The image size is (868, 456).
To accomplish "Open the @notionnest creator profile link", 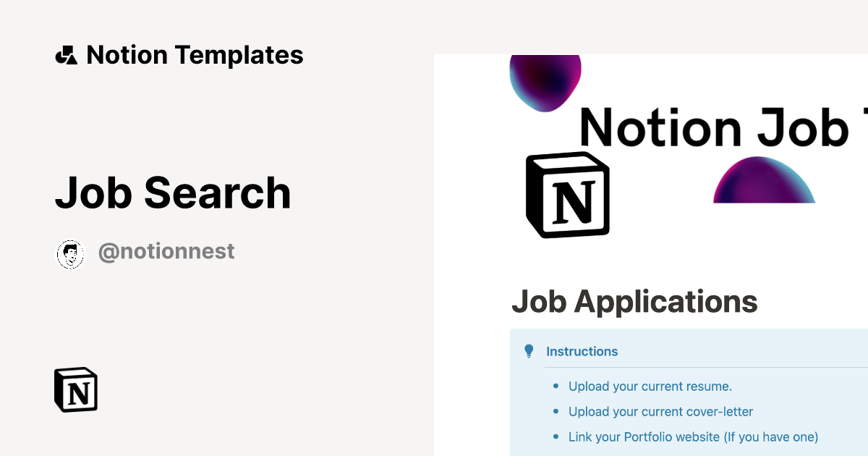I will tap(166, 251).
